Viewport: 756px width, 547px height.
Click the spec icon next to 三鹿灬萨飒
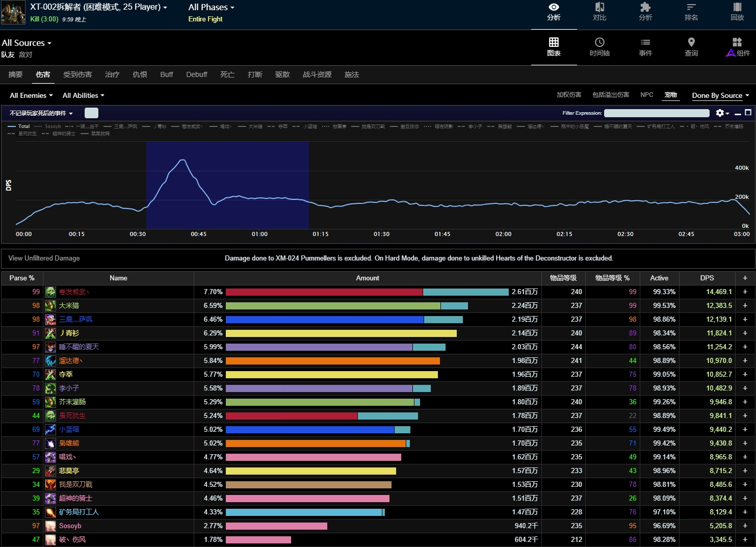(x=50, y=319)
